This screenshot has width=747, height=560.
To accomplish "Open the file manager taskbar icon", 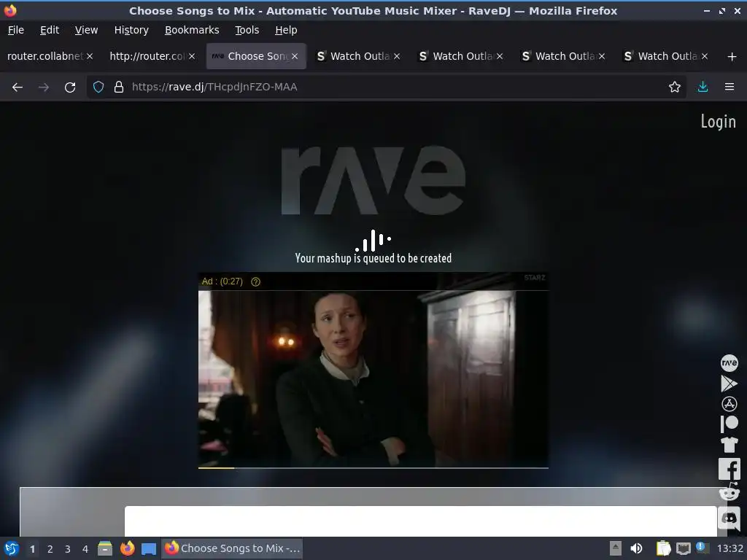I will tap(105, 549).
